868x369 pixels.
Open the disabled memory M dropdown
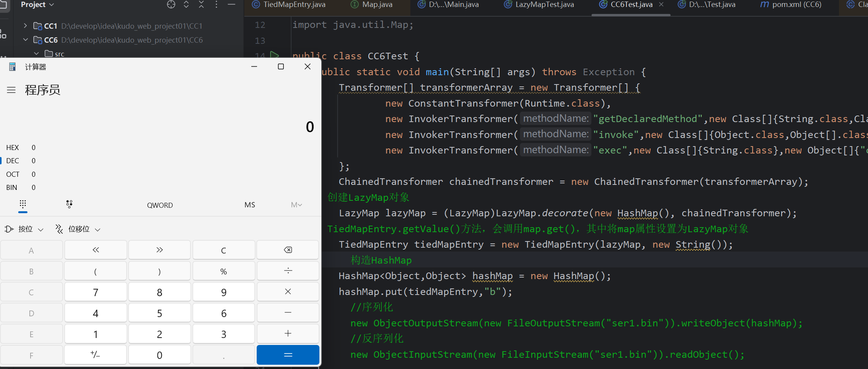point(297,205)
